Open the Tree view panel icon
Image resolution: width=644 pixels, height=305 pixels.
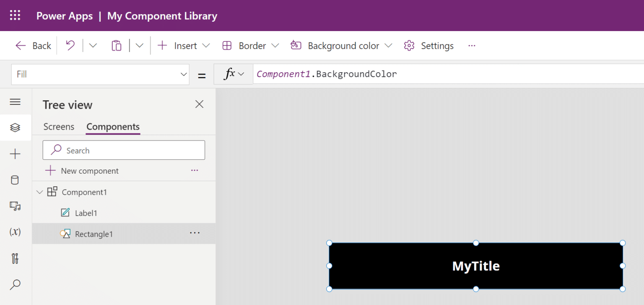tap(15, 128)
